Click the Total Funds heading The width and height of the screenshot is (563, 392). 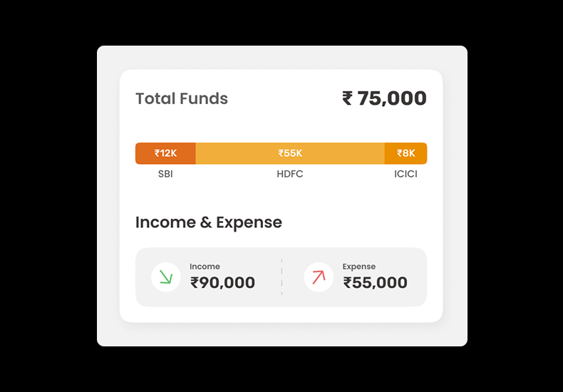[182, 98]
